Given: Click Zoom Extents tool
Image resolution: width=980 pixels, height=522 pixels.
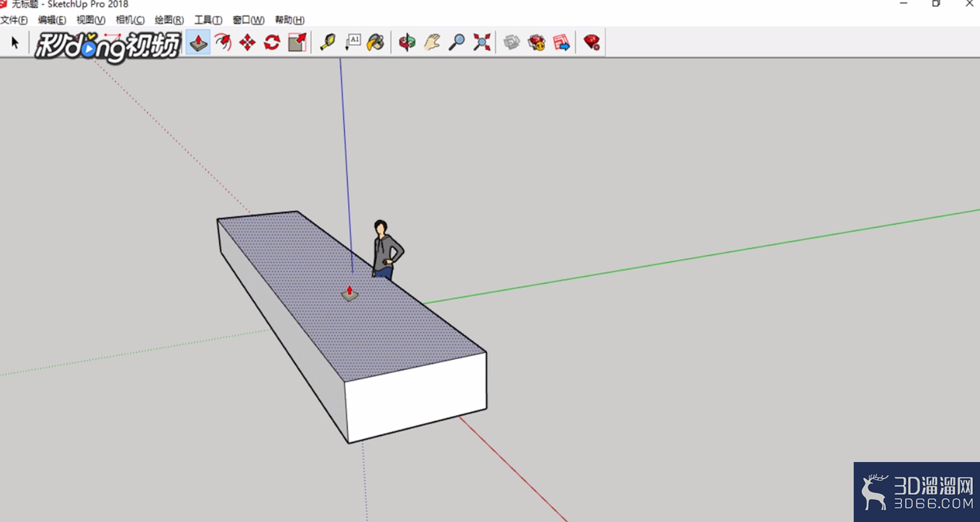Looking at the screenshot, I should tap(482, 42).
